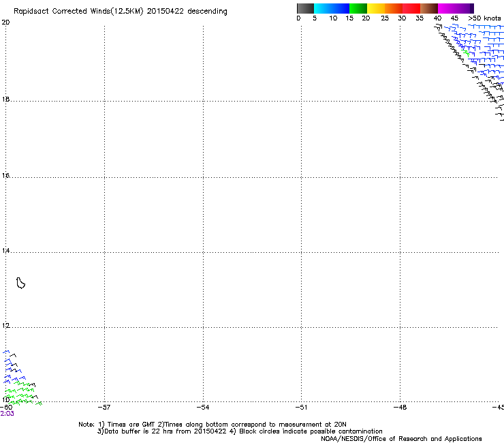Select the green 15-20 knots color band
504x443 pixels.
pyautogui.click(x=358, y=8)
